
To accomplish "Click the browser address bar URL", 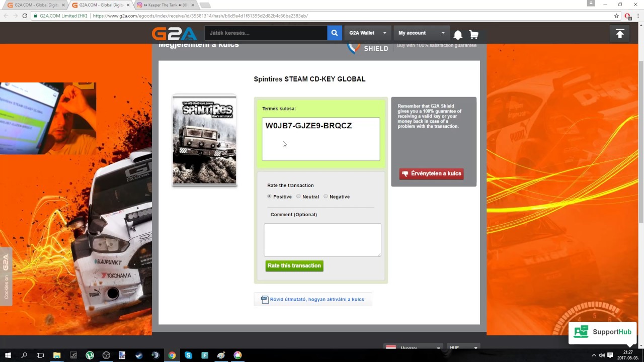I will (x=200, y=16).
